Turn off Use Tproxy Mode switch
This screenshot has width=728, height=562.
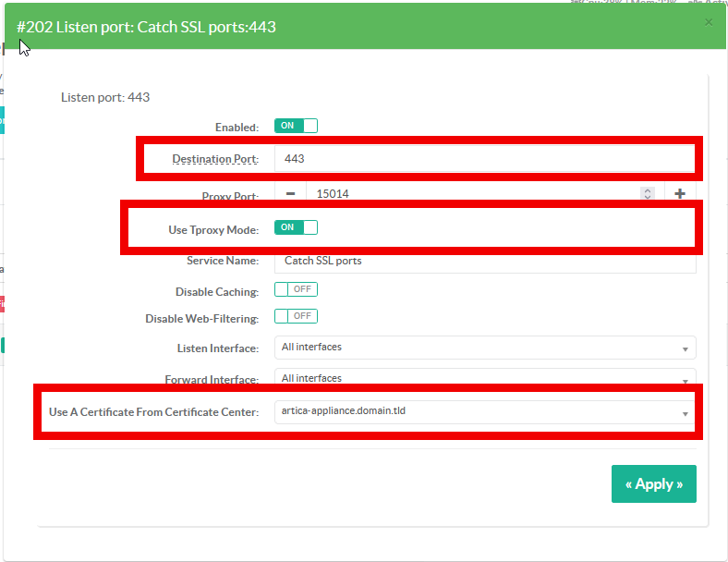[x=296, y=227]
